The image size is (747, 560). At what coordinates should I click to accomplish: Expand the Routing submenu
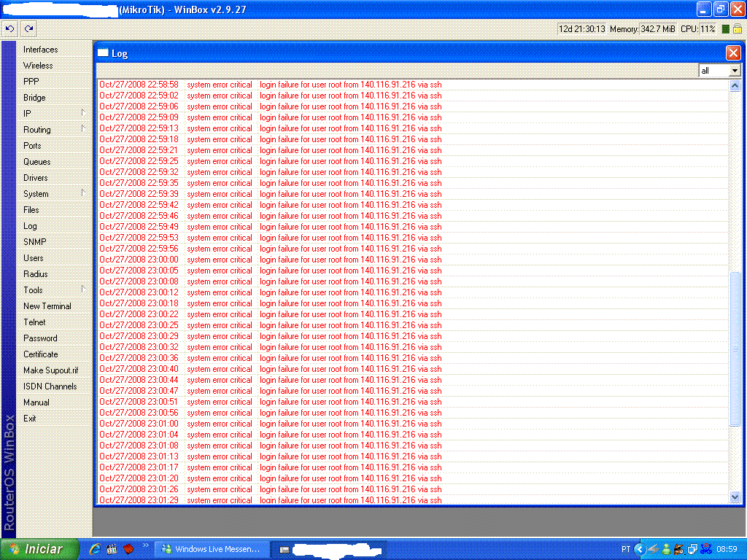[x=54, y=130]
